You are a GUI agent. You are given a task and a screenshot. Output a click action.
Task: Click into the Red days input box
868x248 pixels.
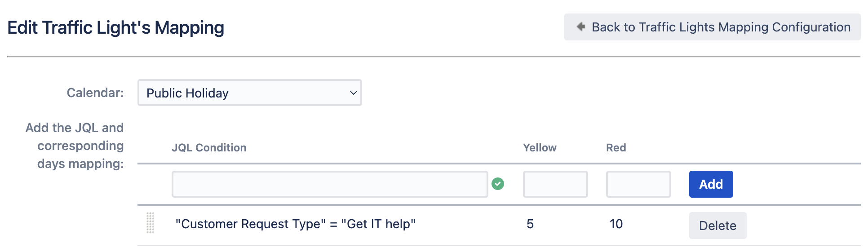tap(638, 184)
